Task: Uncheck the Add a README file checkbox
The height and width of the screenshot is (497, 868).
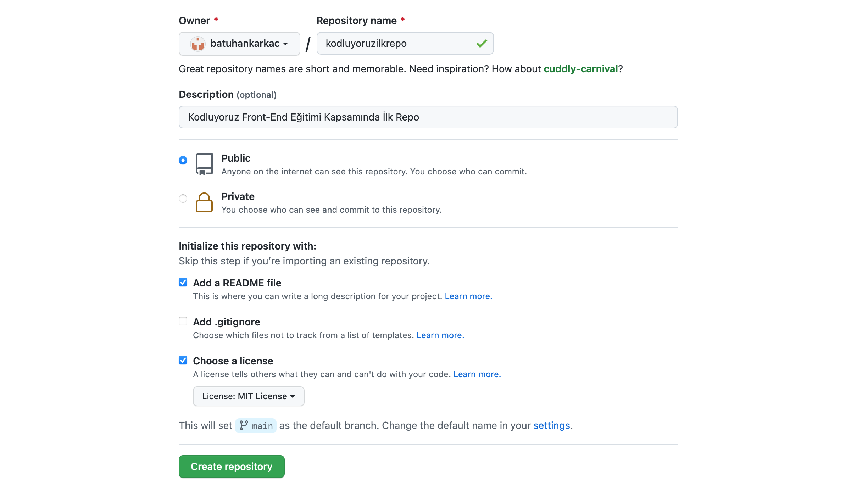Action: click(183, 282)
